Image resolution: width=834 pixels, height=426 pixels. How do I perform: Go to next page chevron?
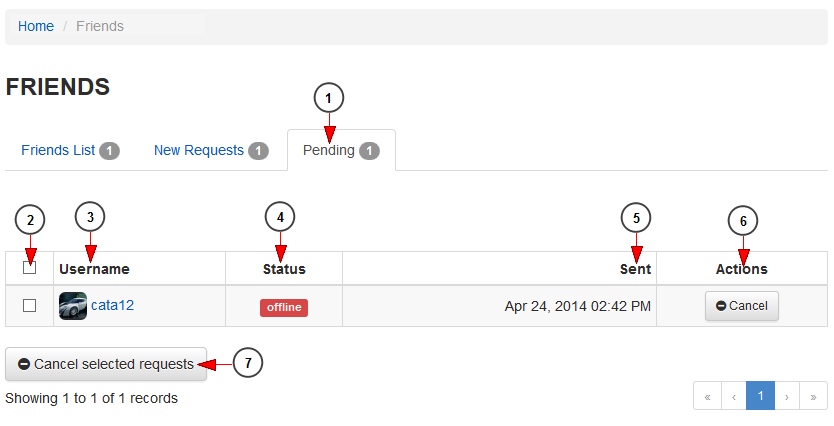point(787,396)
